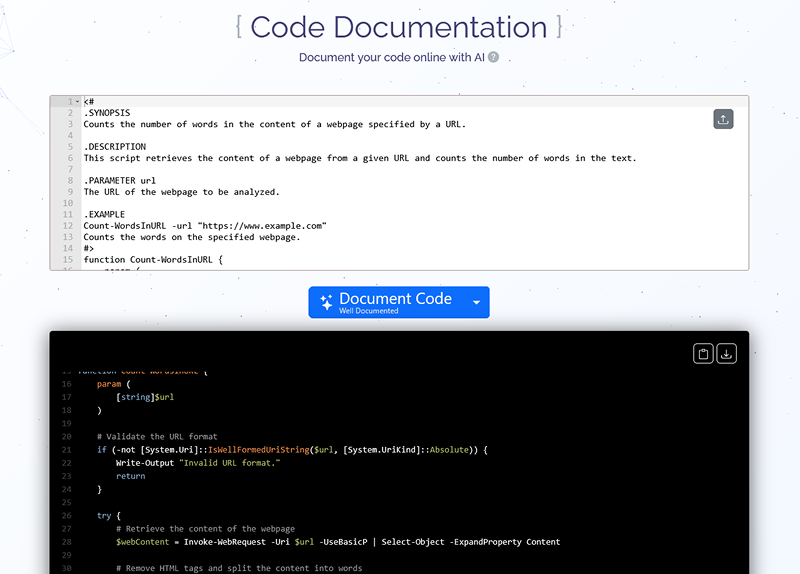This screenshot has width=800, height=574.
Task: Click '[string]$url' in output
Action: click(x=145, y=397)
